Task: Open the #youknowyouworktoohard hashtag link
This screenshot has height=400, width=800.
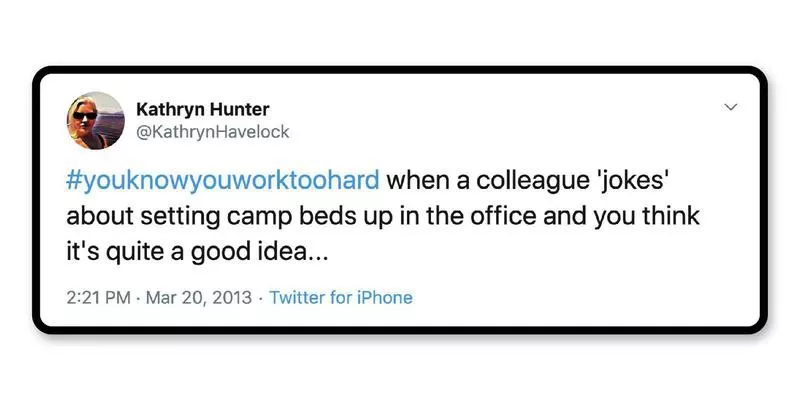Action: (x=223, y=182)
